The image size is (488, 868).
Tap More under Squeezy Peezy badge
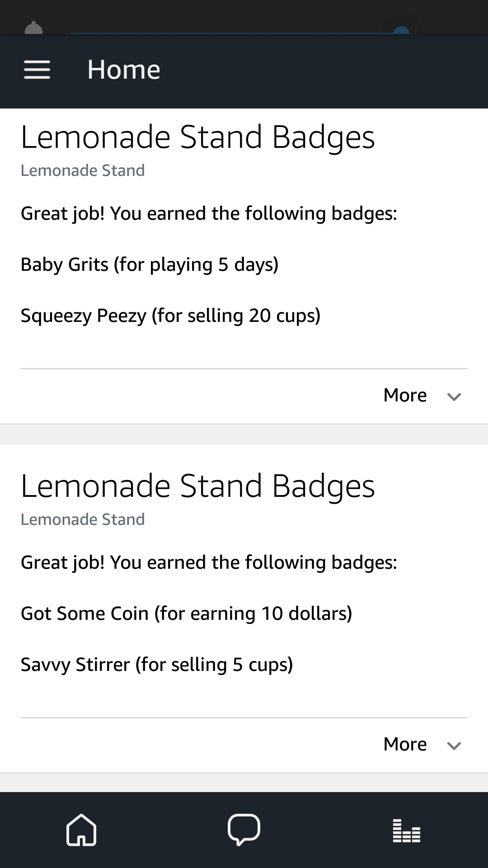(405, 396)
